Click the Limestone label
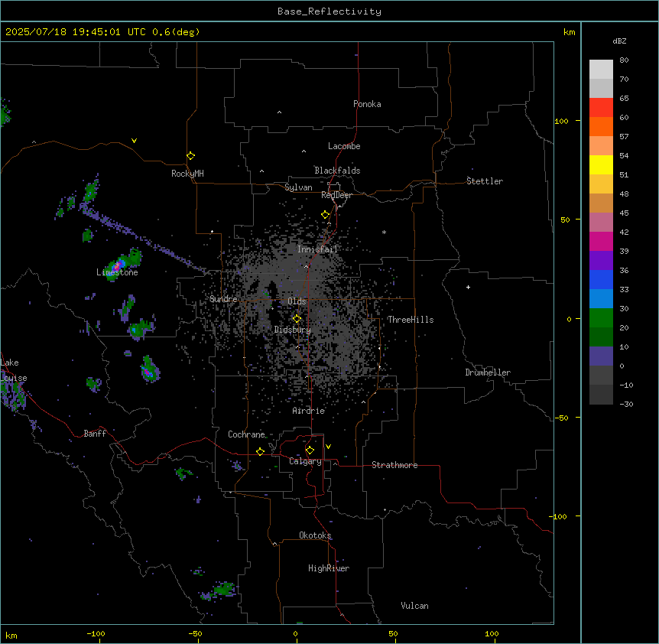Screen dimensions: 659x644 [117, 272]
